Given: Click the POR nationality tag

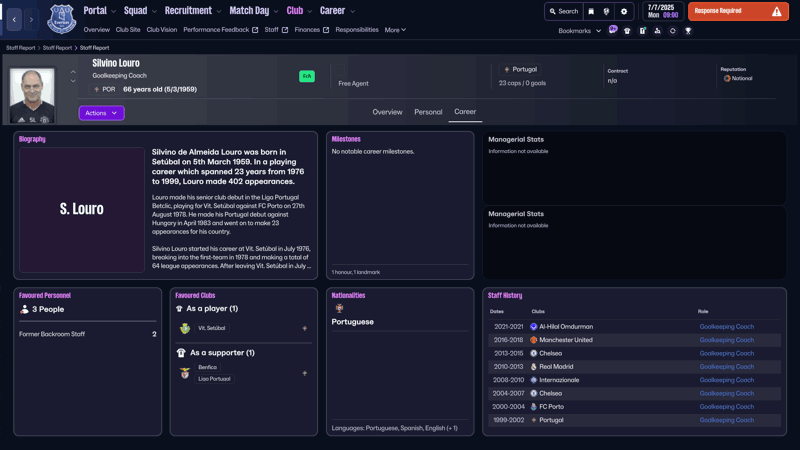Looking at the screenshot, I should point(105,89).
